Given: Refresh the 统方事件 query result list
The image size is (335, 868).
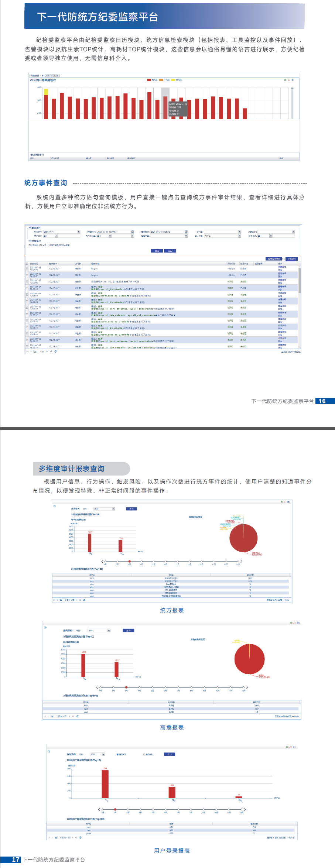Looking at the screenshot, I should (x=55, y=351).
